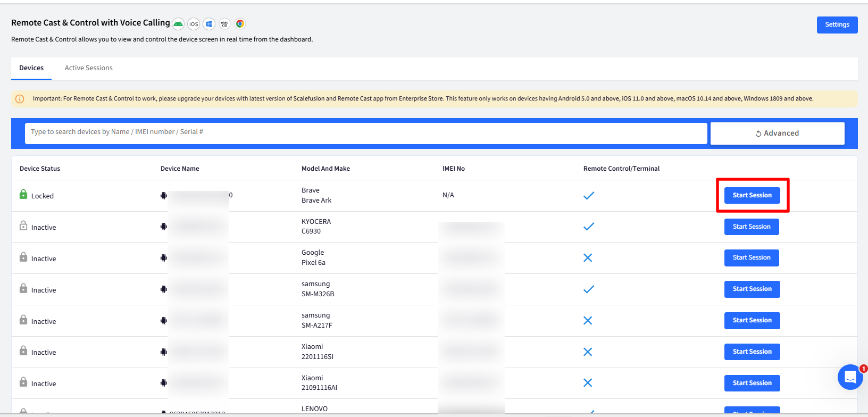Image resolution: width=868 pixels, height=417 pixels.
Task: Click the Android icon in the 21091116AI row
Action: tap(164, 383)
